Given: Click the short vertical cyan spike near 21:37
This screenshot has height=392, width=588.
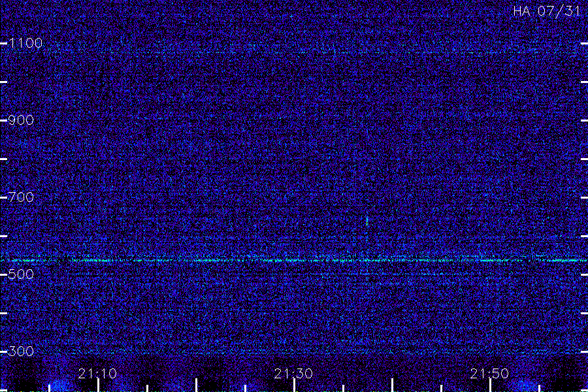Looking at the screenshot, I should tap(367, 221).
